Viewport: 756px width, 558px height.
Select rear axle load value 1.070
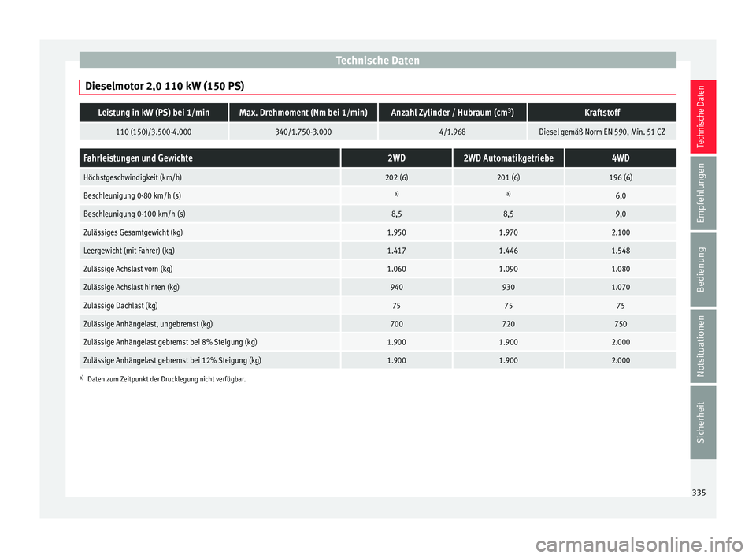coord(621,287)
